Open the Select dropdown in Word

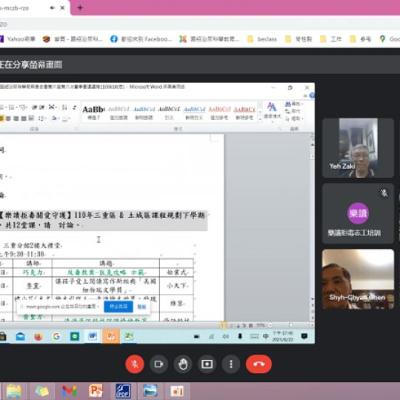pyautogui.click(x=293, y=118)
